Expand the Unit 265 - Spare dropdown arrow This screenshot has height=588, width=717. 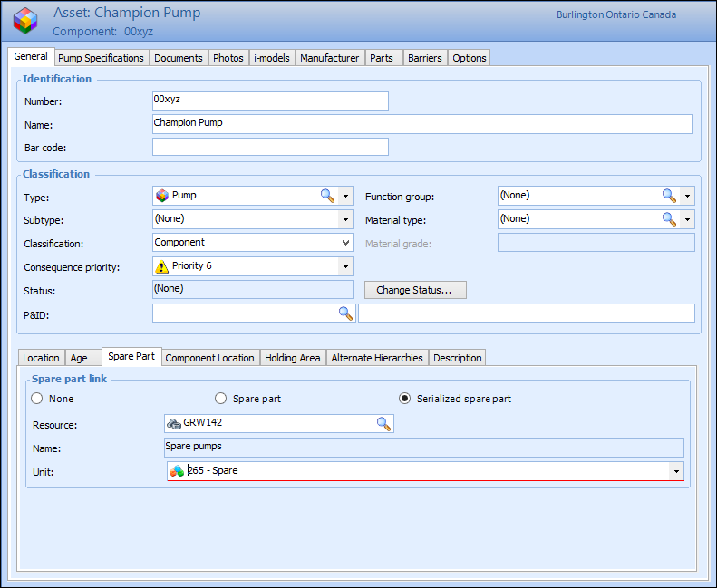pos(675,471)
